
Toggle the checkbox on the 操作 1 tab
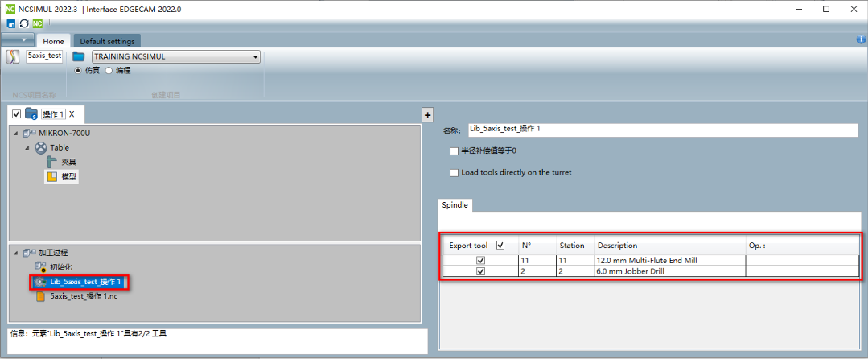click(17, 114)
